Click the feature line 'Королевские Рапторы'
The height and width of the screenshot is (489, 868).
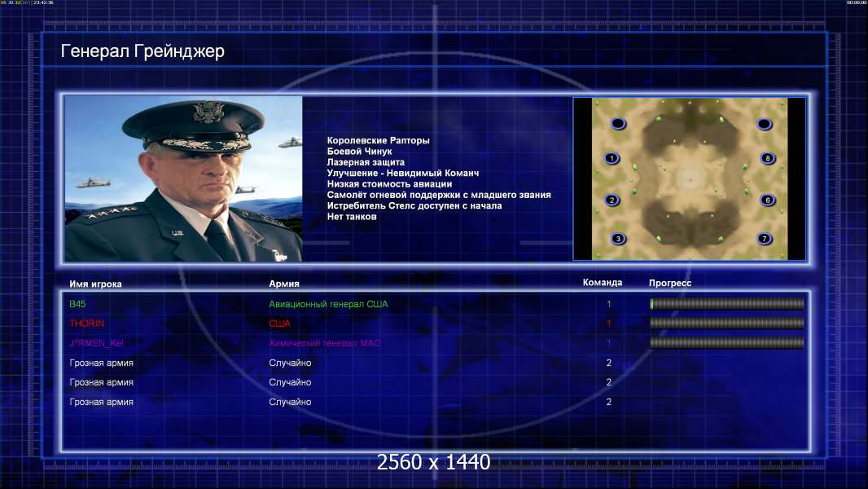click(x=378, y=141)
